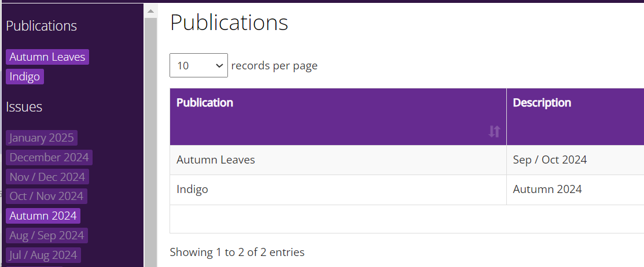This screenshot has height=267, width=644.
Task: Click the Autumn 2024 description cell
Action: click(x=575, y=190)
